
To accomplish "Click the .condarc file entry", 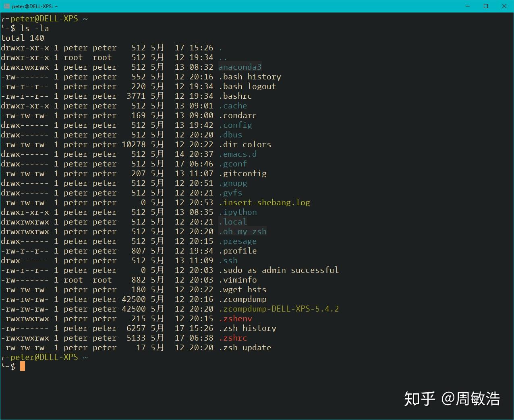I will point(238,115).
